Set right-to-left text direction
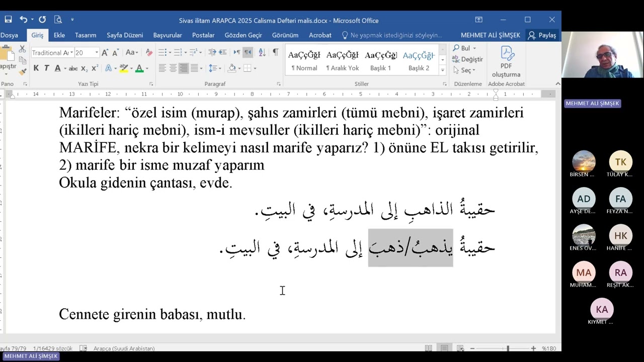Screen dimensions: 644x362 [x=247, y=52]
